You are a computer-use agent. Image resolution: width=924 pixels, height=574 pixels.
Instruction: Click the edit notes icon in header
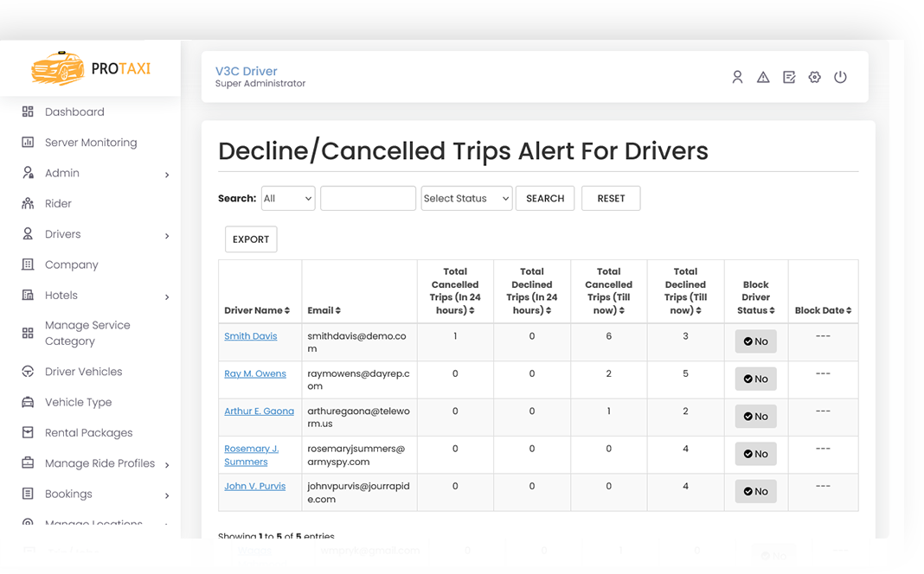[789, 77]
